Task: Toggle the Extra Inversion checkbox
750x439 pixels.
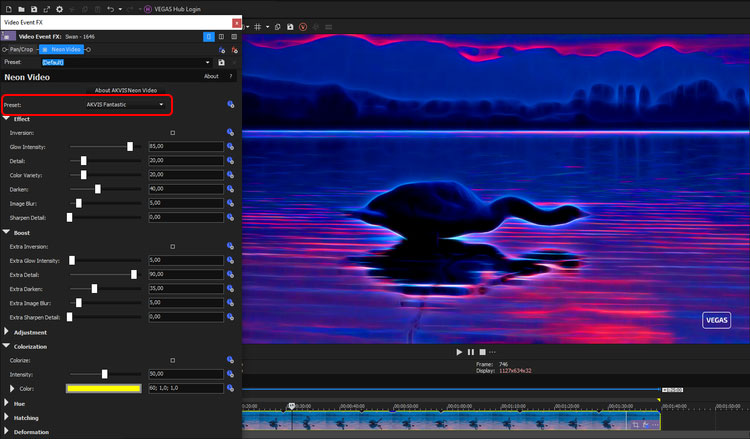Action: tap(173, 247)
